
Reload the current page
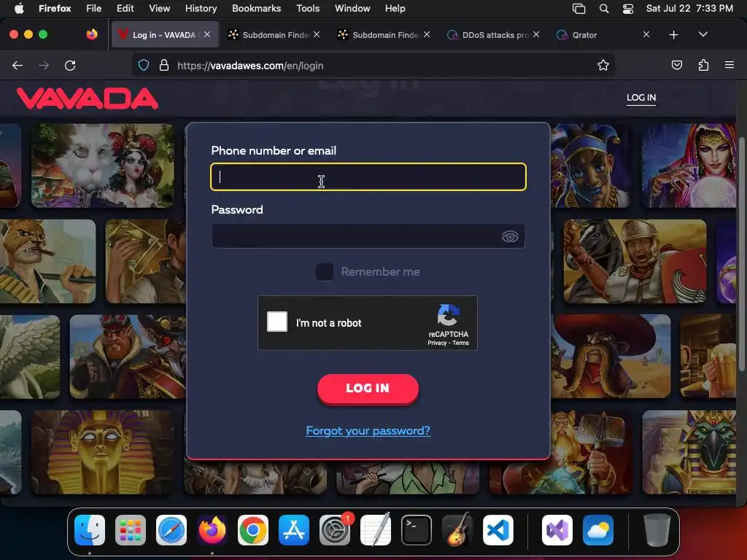tap(70, 65)
